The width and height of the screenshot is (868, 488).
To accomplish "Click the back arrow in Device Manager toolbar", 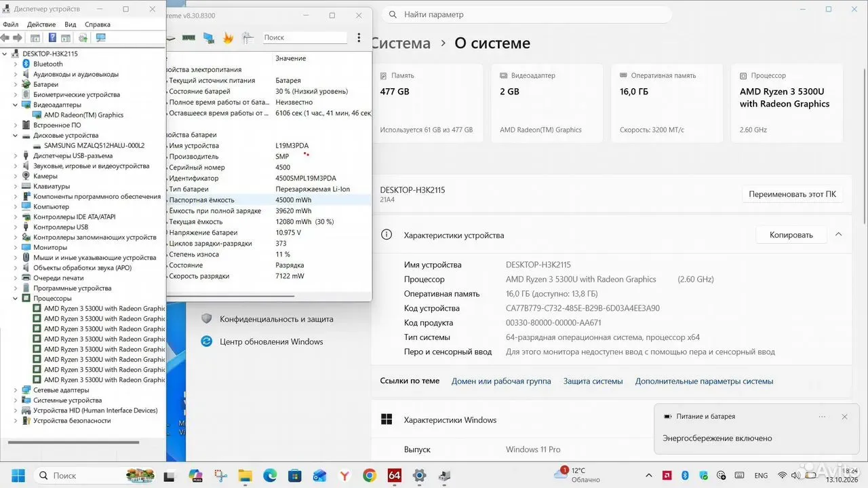I will 5,38.
